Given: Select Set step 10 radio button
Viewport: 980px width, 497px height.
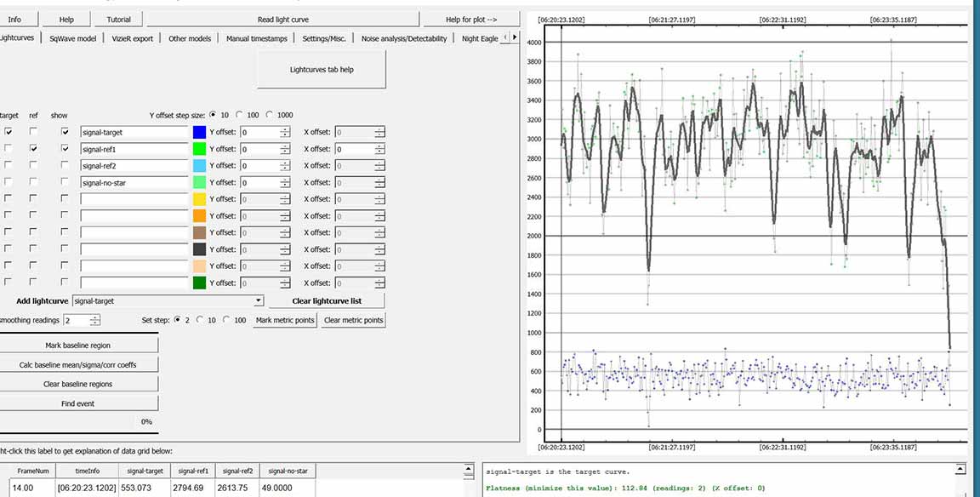Looking at the screenshot, I should click(200, 320).
